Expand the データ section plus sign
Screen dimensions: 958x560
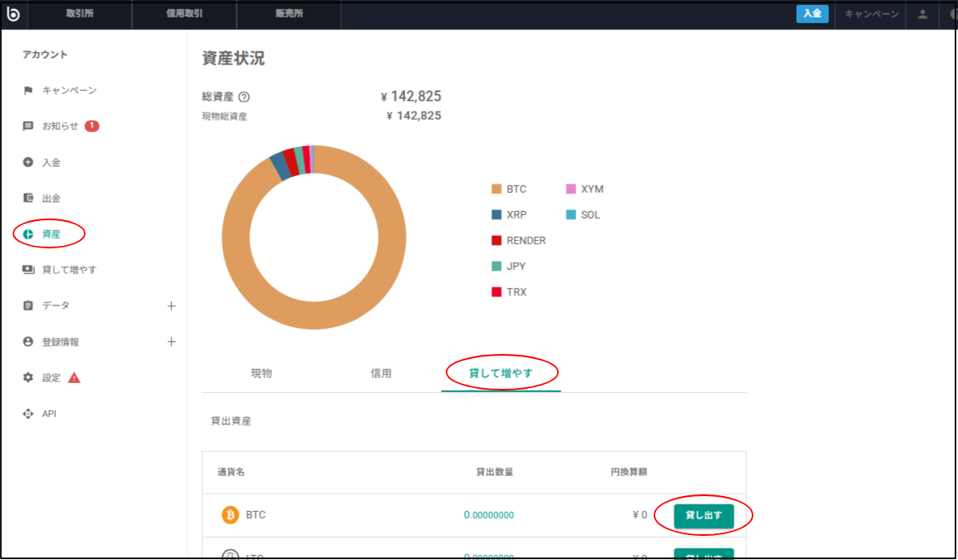click(x=171, y=306)
